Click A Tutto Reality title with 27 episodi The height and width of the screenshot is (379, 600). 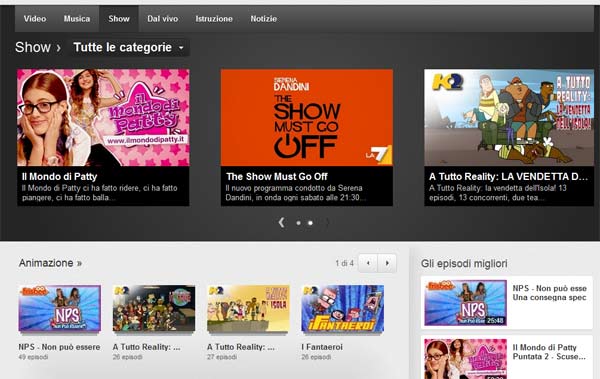point(241,347)
